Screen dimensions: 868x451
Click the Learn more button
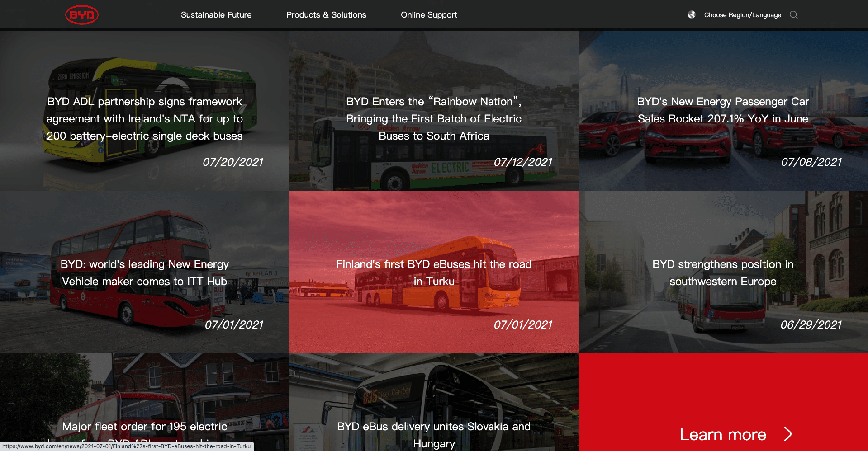723,402
